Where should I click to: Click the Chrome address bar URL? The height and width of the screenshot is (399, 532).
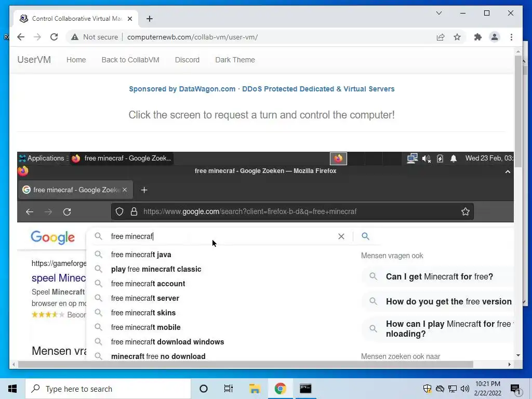[x=192, y=37]
